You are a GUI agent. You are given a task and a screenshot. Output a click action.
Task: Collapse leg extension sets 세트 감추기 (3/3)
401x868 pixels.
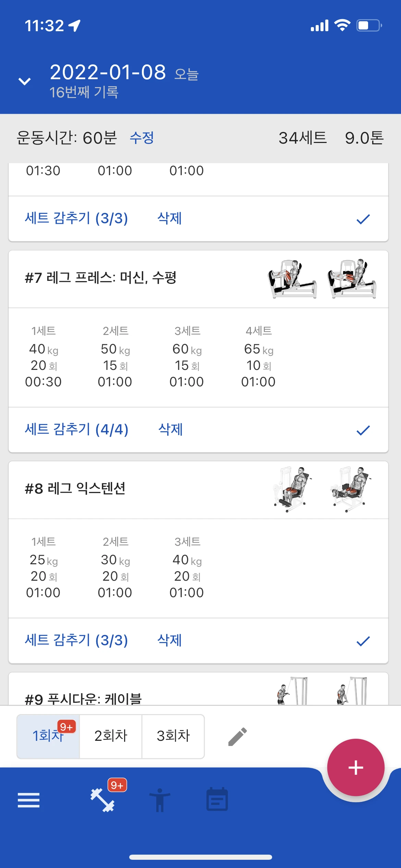(x=76, y=640)
